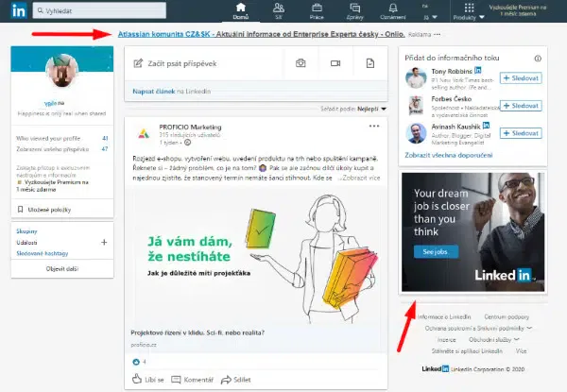Image resolution: width=567 pixels, height=392 pixels.
Task: Follow Tony Robbins with Sledovat button
Action: pyautogui.click(x=521, y=78)
